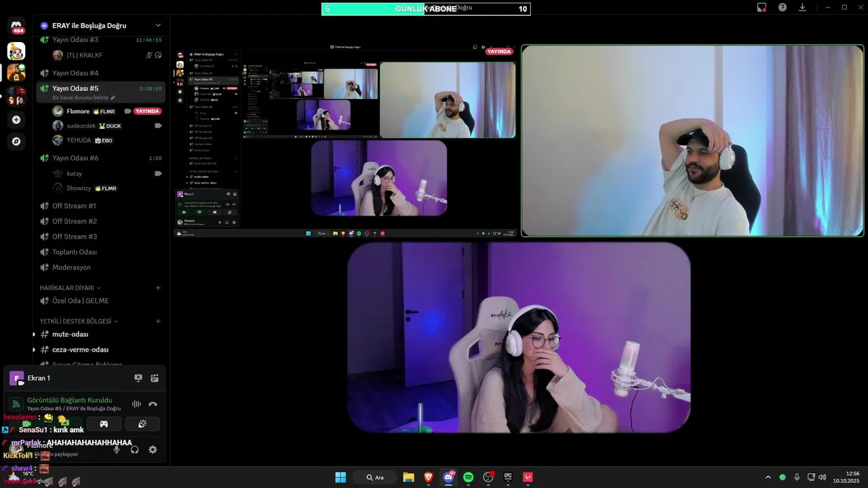Join voice channel Yayın Odası #4

100,73
